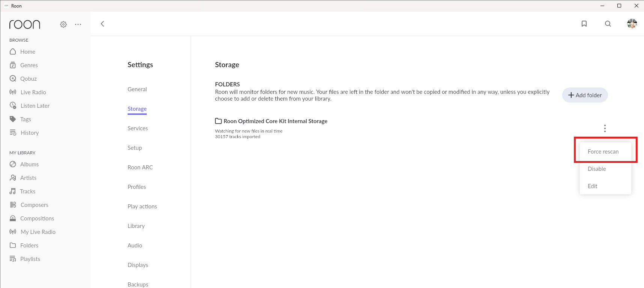The height and width of the screenshot is (288, 644).
Task: Minimize the Roon window
Action: 602,6
